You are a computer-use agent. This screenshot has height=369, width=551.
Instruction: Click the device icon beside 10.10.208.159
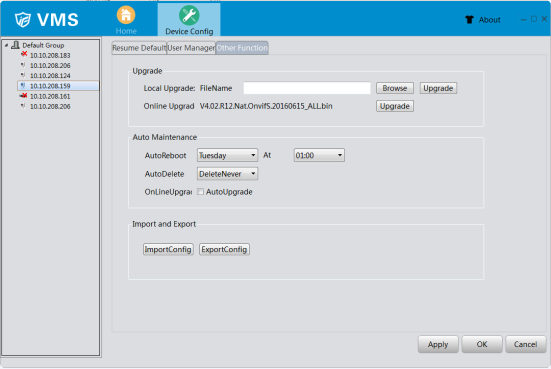tap(23, 85)
